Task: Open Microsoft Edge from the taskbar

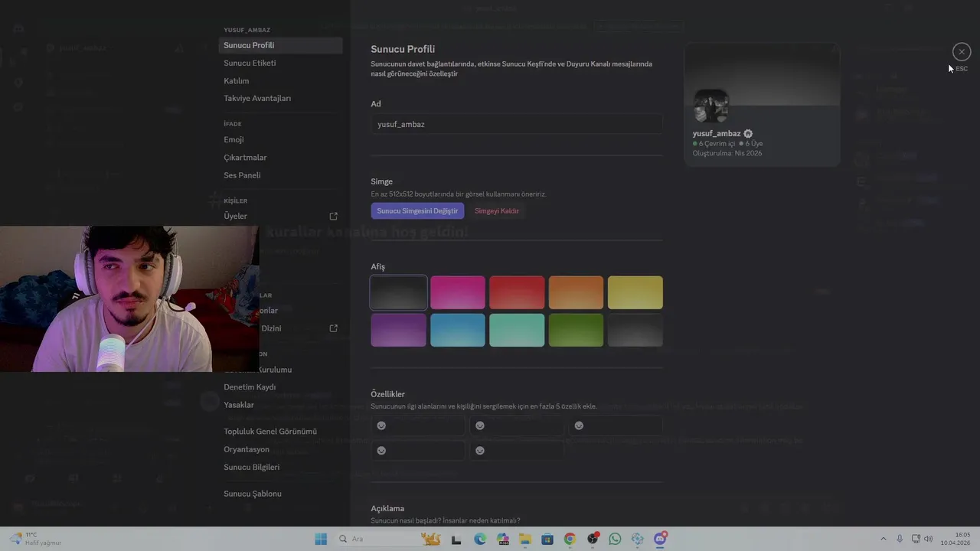Action: click(480, 539)
